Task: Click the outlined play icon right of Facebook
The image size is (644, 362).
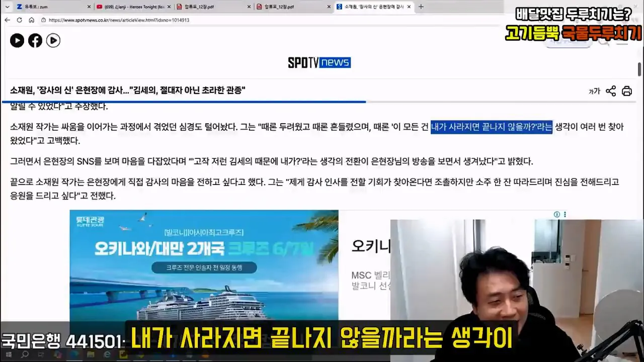Action: tap(53, 41)
